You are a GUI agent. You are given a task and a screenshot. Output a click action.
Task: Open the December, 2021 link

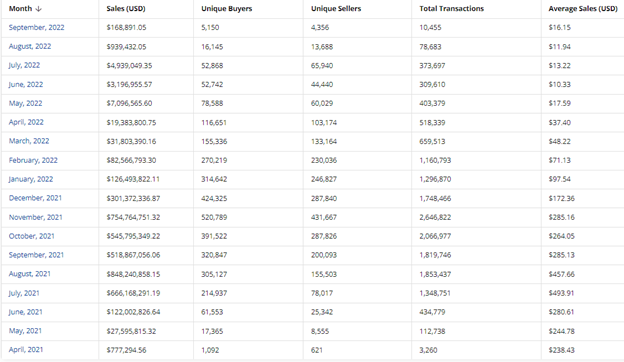click(35, 198)
